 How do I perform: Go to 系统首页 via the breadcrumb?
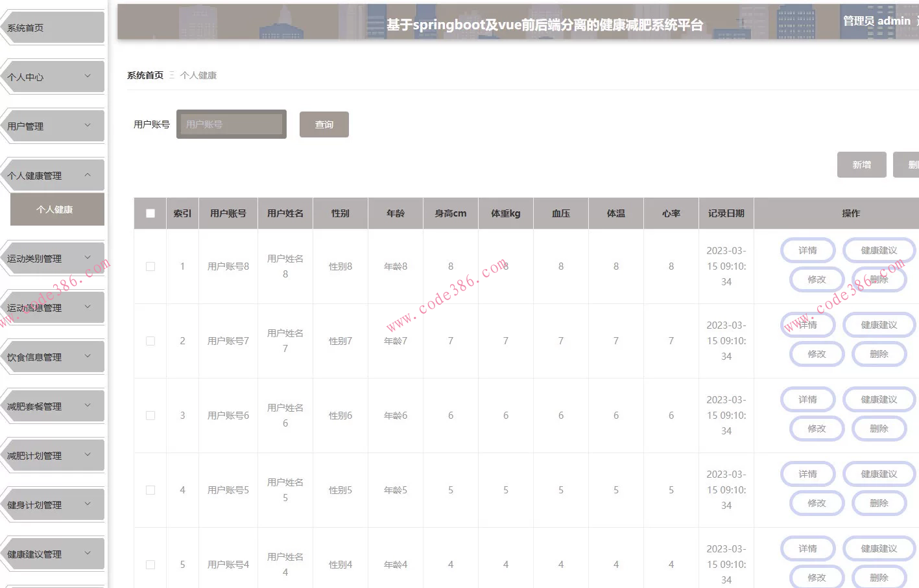click(x=145, y=75)
